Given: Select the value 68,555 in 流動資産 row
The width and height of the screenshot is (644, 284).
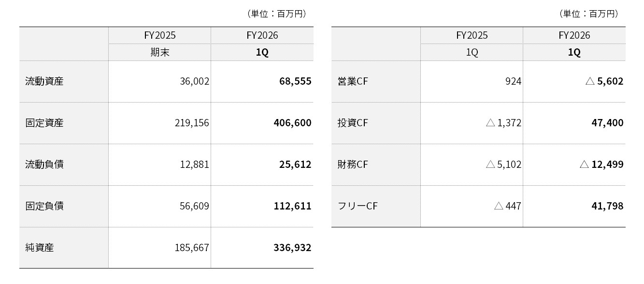Looking at the screenshot, I should (295, 81).
